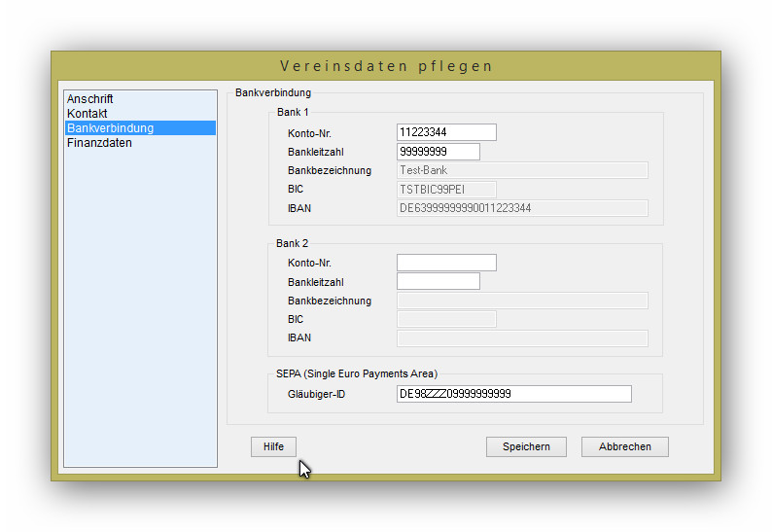Place cursor in the Gläubiger-ID field
Viewport: 772px width, 532px height.
(x=513, y=394)
